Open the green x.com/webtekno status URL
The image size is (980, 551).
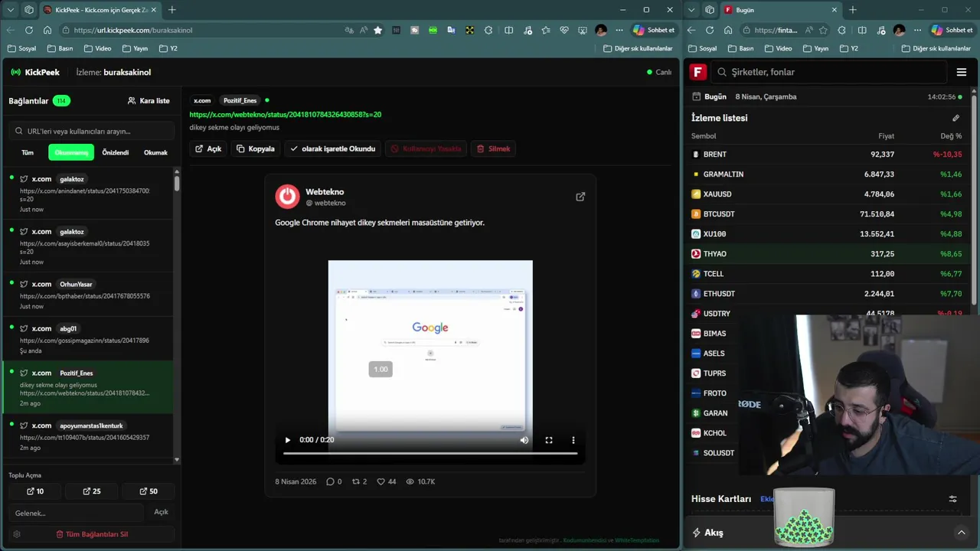(286, 115)
